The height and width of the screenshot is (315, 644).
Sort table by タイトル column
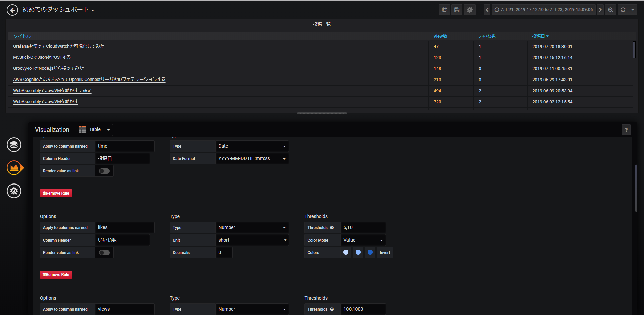(x=22, y=36)
